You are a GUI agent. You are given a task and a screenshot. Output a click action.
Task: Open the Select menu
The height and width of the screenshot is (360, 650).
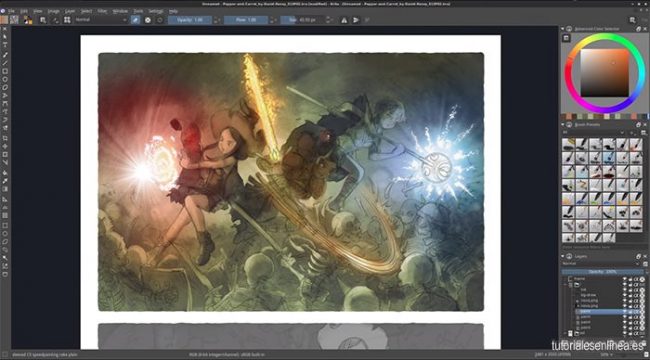(x=86, y=11)
